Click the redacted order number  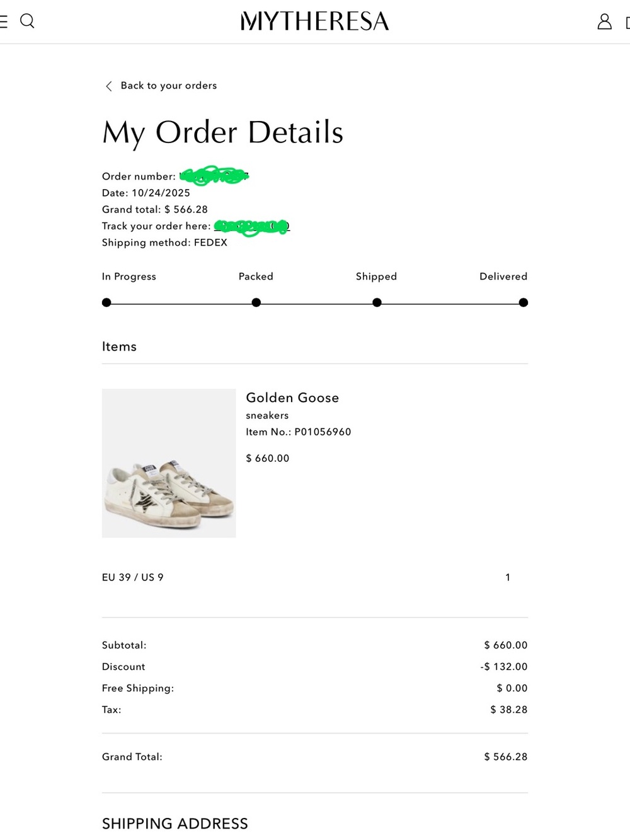tap(214, 176)
